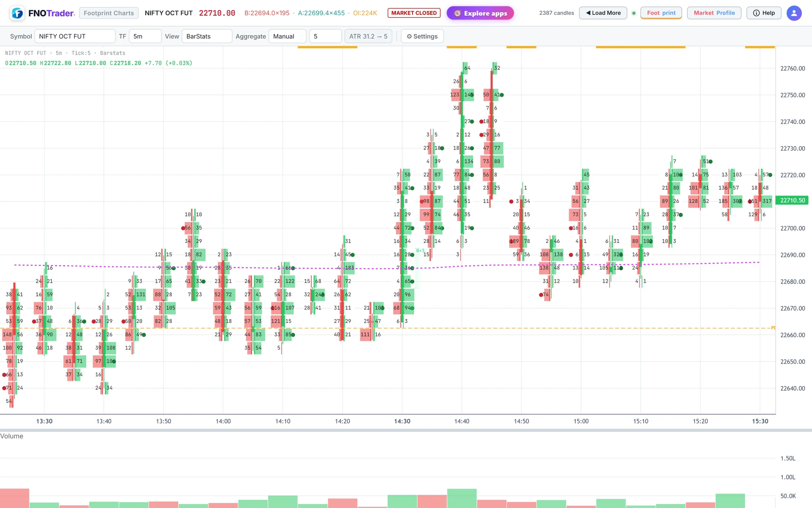Click the 1.50L volume axis label
Image resolution: width=812 pixels, height=508 pixels.
[x=788, y=458]
